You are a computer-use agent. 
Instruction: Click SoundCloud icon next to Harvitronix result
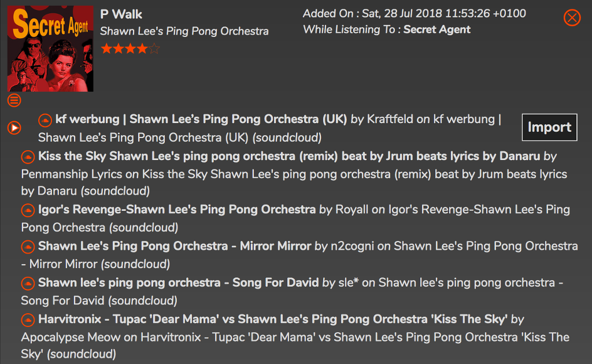pyautogui.click(x=28, y=320)
